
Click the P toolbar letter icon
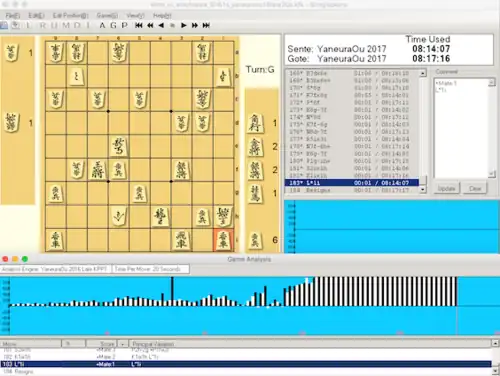pos(124,25)
